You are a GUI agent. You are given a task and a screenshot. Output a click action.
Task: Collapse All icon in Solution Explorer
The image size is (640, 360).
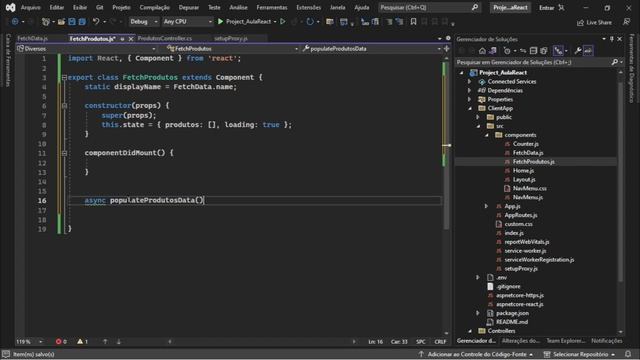(533, 51)
